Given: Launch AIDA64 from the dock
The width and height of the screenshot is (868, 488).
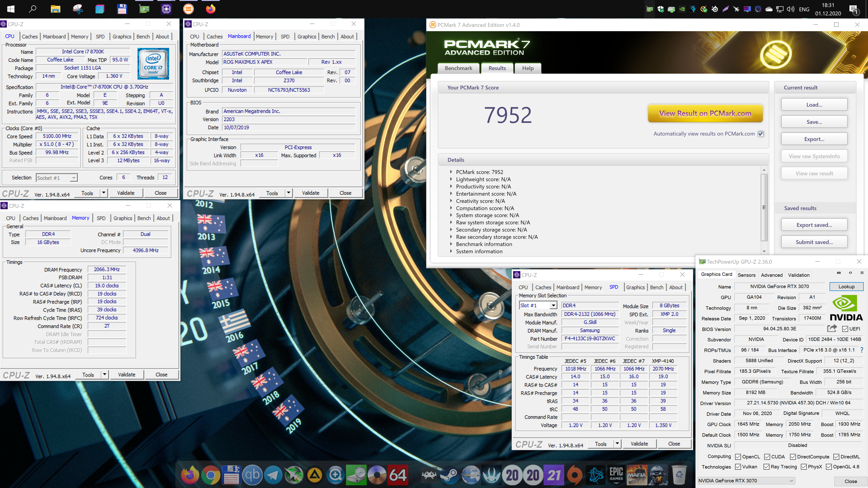Looking at the screenshot, I should click(x=398, y=475).
